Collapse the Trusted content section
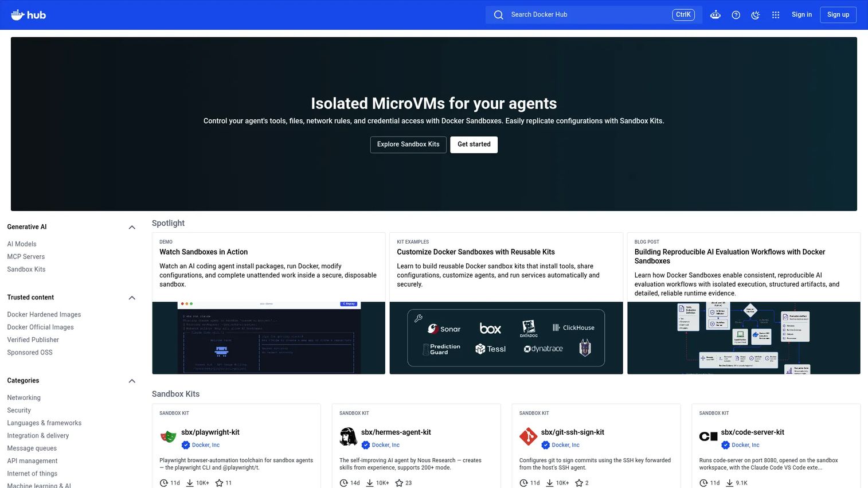This screenshot has width=868, height=488. [x=132, y=298]
